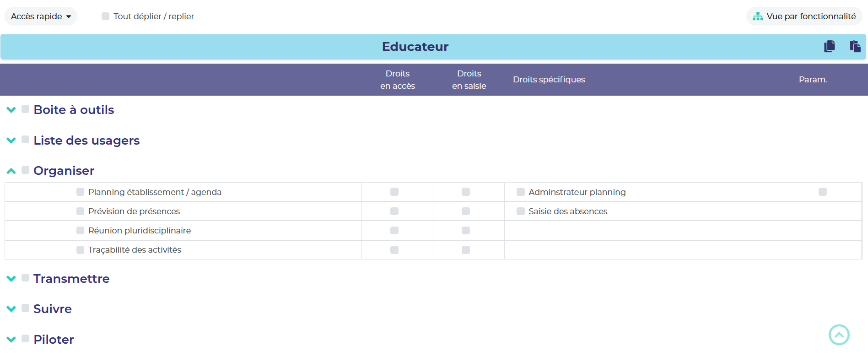
Task: Open the Accès rapide dropdown
Action: point(41,16)
